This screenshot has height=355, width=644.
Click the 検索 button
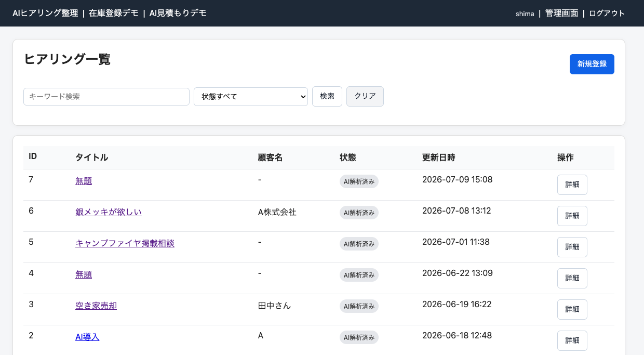pyautogui.click(x=327, y=96)
